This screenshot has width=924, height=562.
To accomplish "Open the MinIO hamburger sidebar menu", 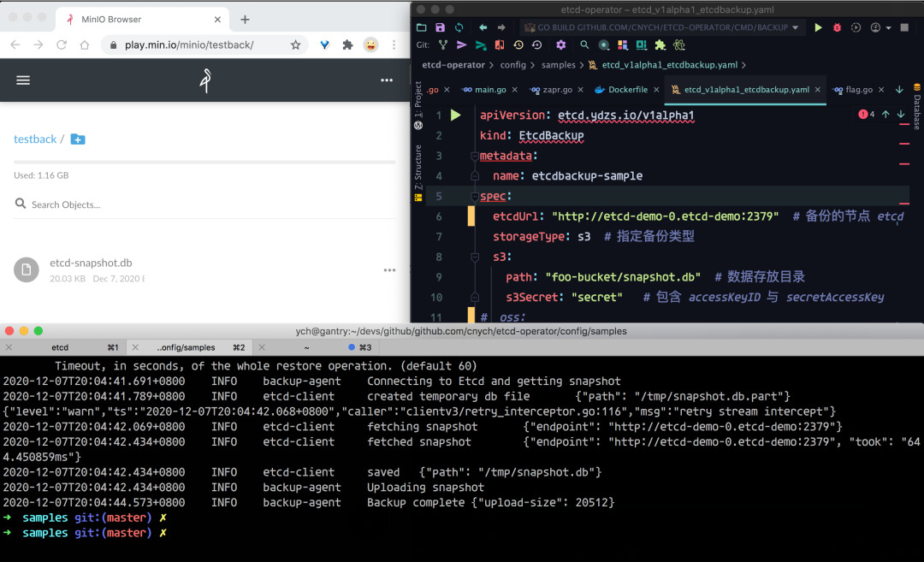I will coord(23,80).
